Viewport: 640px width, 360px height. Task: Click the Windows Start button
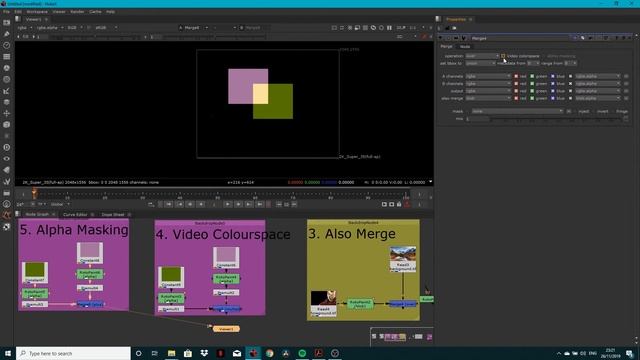click(x=8, y=353)
